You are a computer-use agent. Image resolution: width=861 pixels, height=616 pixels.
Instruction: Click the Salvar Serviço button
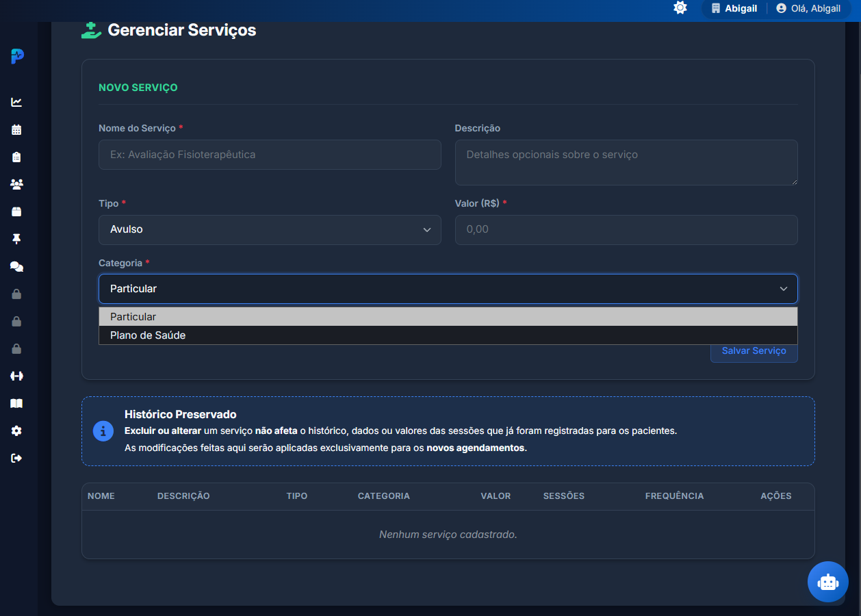pos(754,351)
